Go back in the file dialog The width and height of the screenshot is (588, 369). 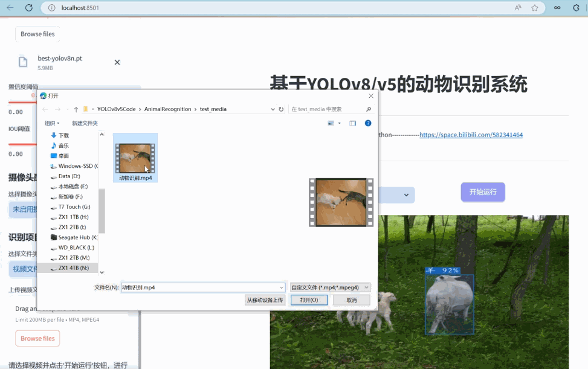[x=45, y=109]
